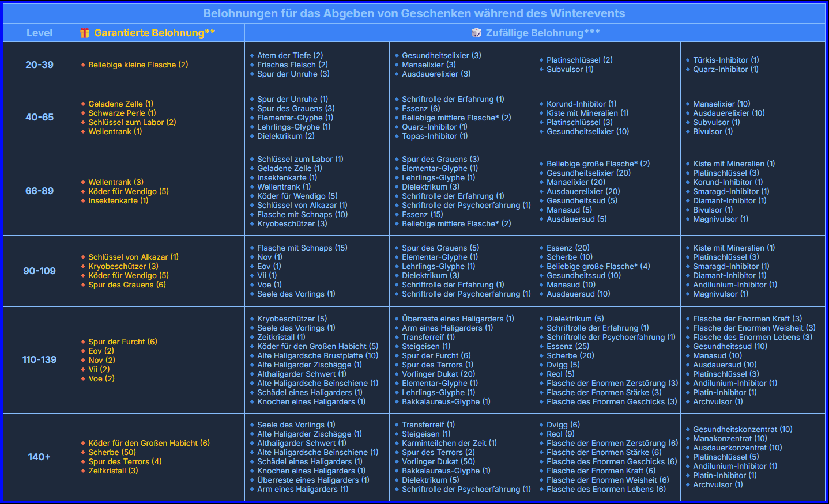829x504 pixels.
Task: Click the Wellentrank (3) guaranteed reward
Action: tap(116, 182)
